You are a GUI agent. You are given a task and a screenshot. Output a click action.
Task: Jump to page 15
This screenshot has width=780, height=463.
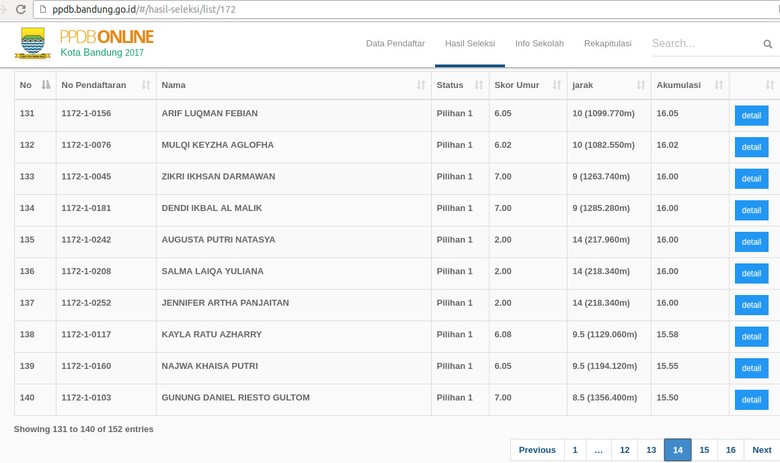point(704,450)
